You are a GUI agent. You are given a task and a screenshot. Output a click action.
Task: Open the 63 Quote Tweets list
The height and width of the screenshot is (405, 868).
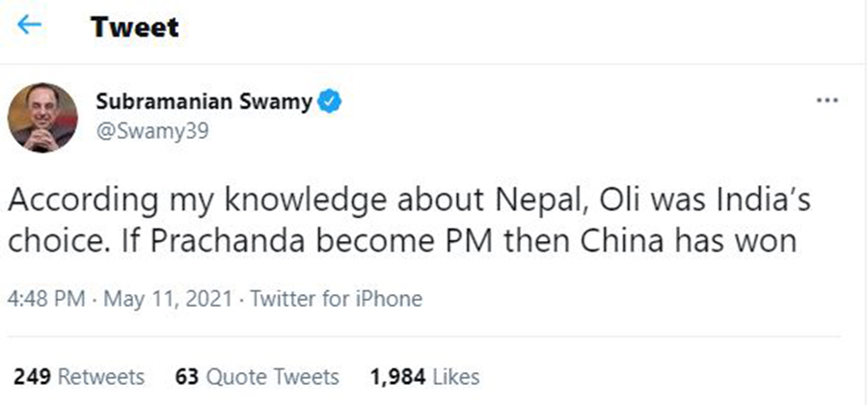257,376
